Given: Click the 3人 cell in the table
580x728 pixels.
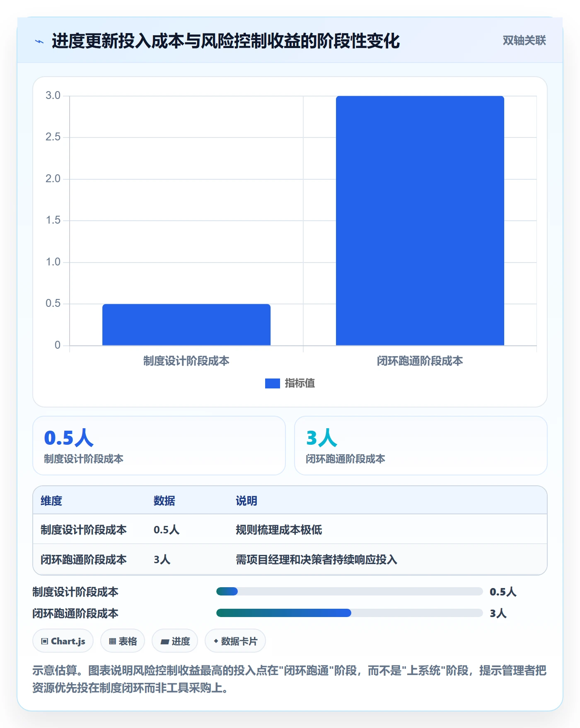Looking at the screenshot, I should coord(162,559).
